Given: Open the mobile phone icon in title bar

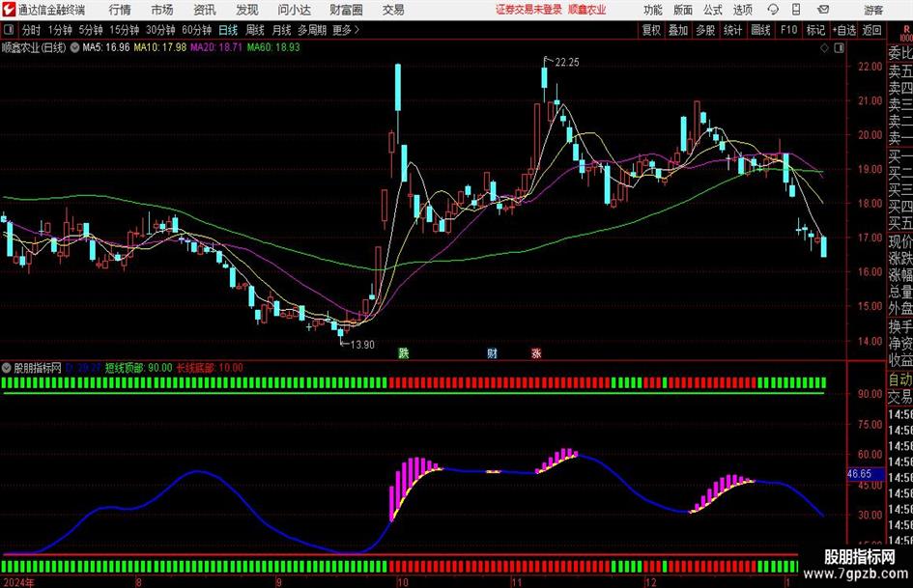Looking at the screenshot, I should tap(796, 10).
